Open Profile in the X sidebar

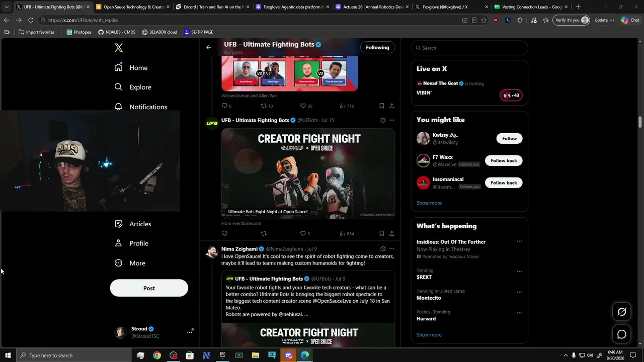[x=131, y=243]
